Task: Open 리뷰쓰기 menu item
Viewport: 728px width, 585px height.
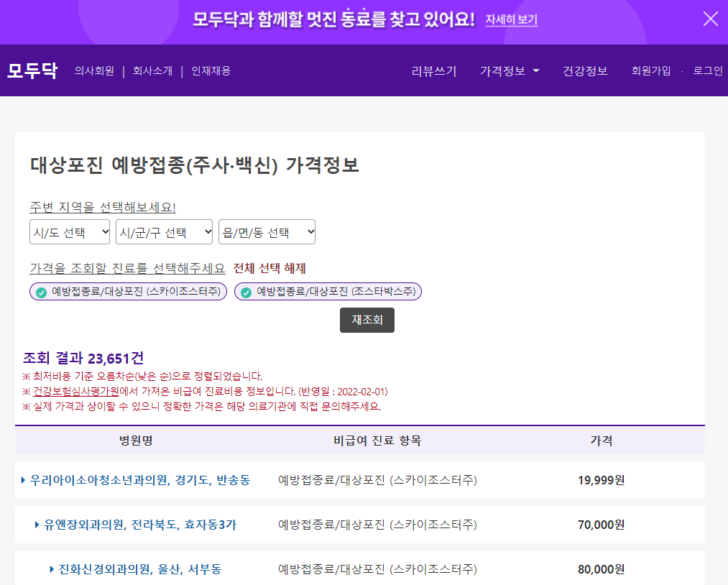Action: coord(434,71)
